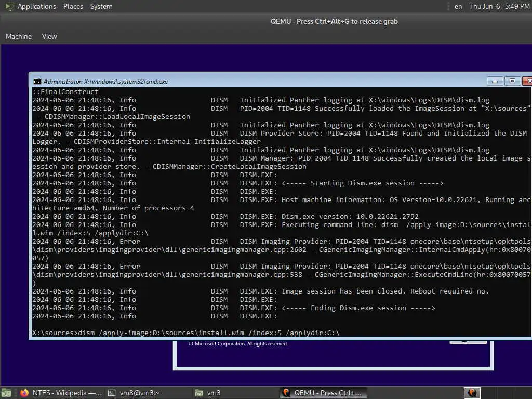The height and width of the screenshot is (399, 532).
Task: Open the clock showing Thu Jun 6
Action: point(499,6)
